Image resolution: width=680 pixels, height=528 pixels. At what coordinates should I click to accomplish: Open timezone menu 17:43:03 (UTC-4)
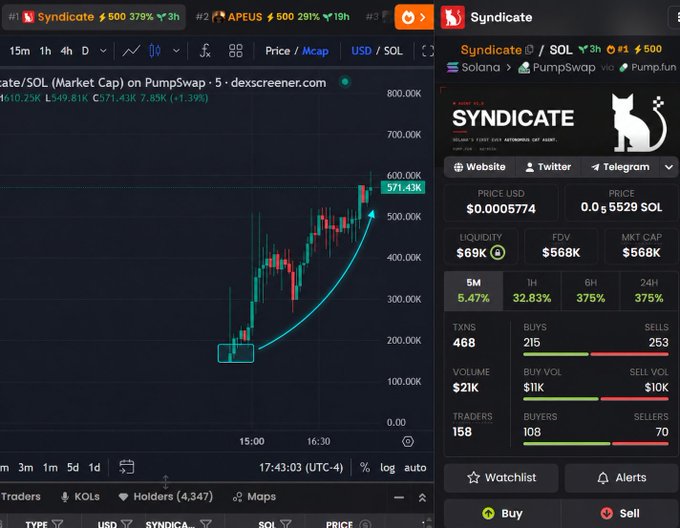(301, 467)
